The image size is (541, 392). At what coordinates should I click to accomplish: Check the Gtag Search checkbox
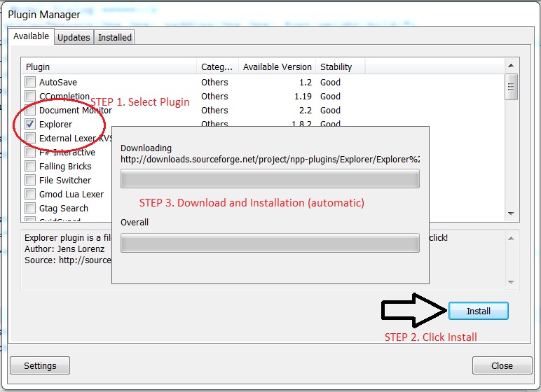[x=30, y=208]
